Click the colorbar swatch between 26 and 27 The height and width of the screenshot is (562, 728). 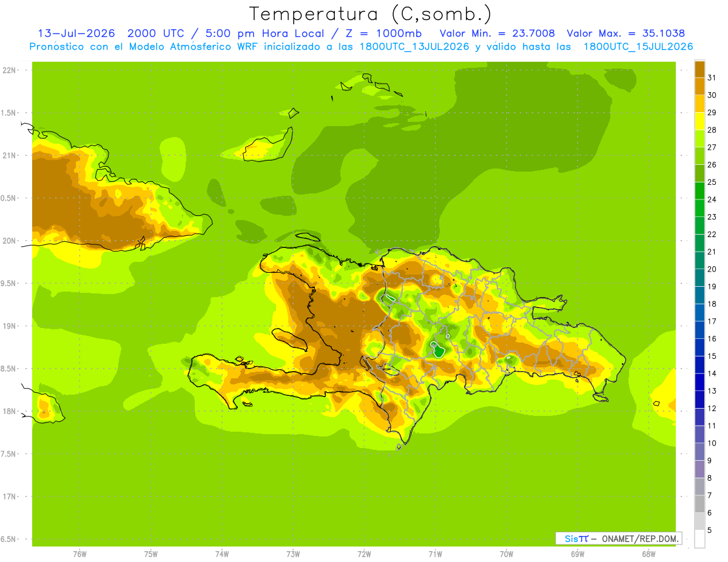coord(699,156)
